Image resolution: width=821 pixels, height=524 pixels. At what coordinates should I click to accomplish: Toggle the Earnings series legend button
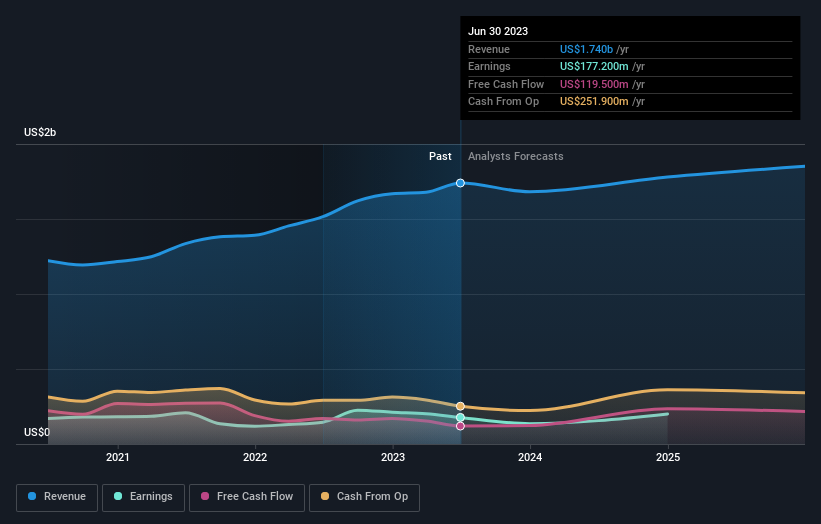pos(143,497)
